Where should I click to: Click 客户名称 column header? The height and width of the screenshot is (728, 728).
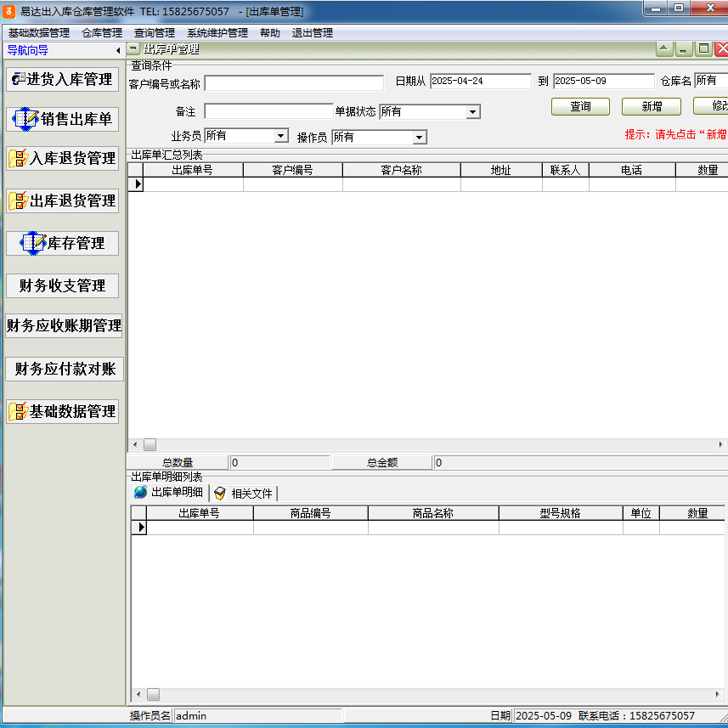pyautogui.click(x=401, y=170)
